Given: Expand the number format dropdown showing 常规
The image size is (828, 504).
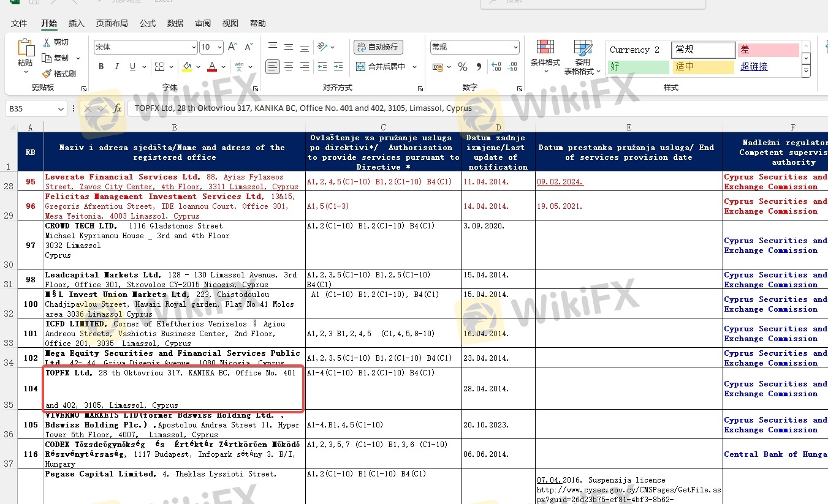Looking at the screenshot, I should (x=515, y=47).
